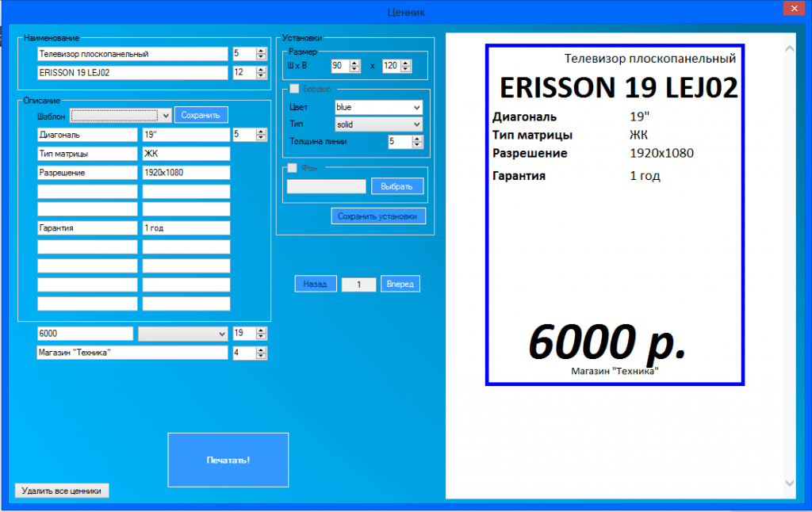Click the preview scroll down arrow
Image resolution: width=812 pixels, height=512 pixels.
pyautogui.click(x=790, y=483)
